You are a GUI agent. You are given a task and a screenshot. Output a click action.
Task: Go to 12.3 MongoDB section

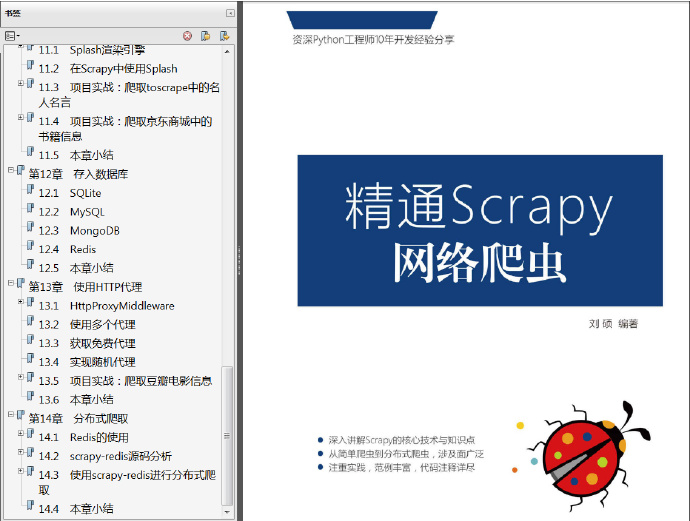point(79,231)
